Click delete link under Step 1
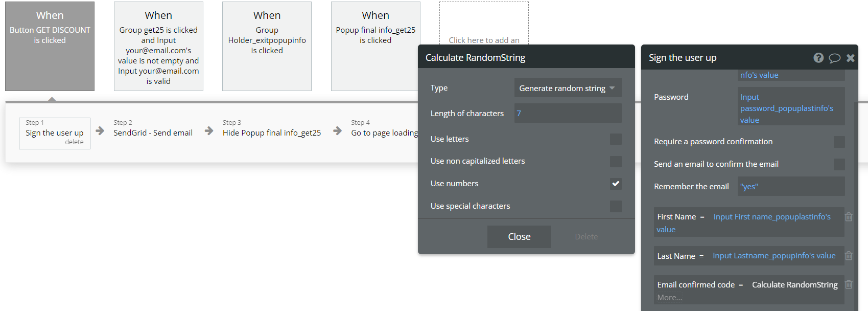Image resolution: width=868 pixels, height=311 pixels. pos(74,142)
